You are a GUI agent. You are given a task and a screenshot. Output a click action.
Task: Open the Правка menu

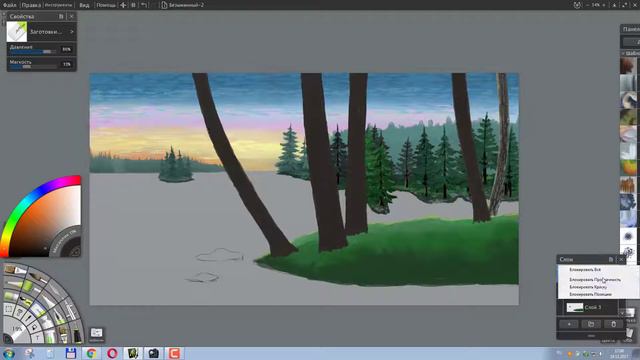point(31,5)
